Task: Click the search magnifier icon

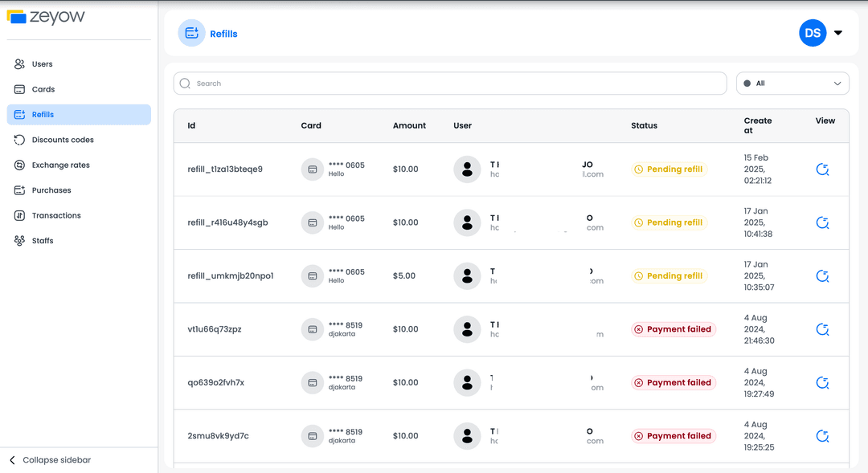Action: (186, 84)
